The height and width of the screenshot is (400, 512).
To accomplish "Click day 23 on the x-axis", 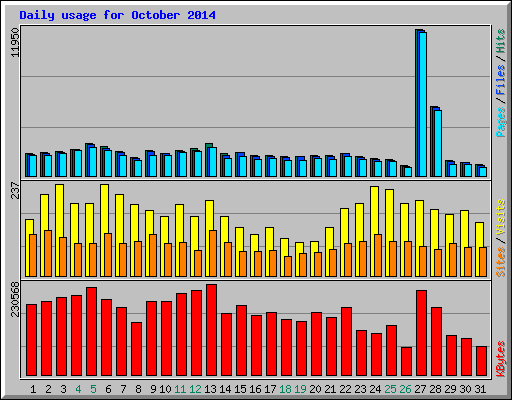I will (360, 389).
